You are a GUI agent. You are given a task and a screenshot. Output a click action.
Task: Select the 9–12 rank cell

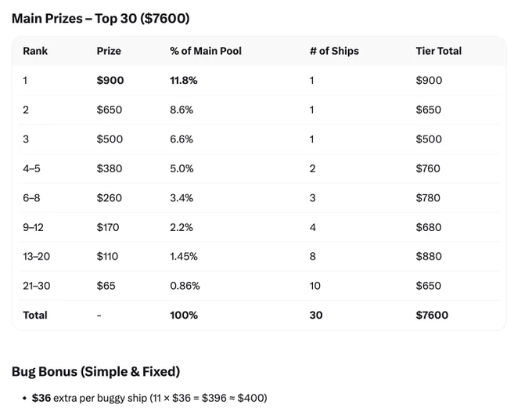(x=33, y=227)
